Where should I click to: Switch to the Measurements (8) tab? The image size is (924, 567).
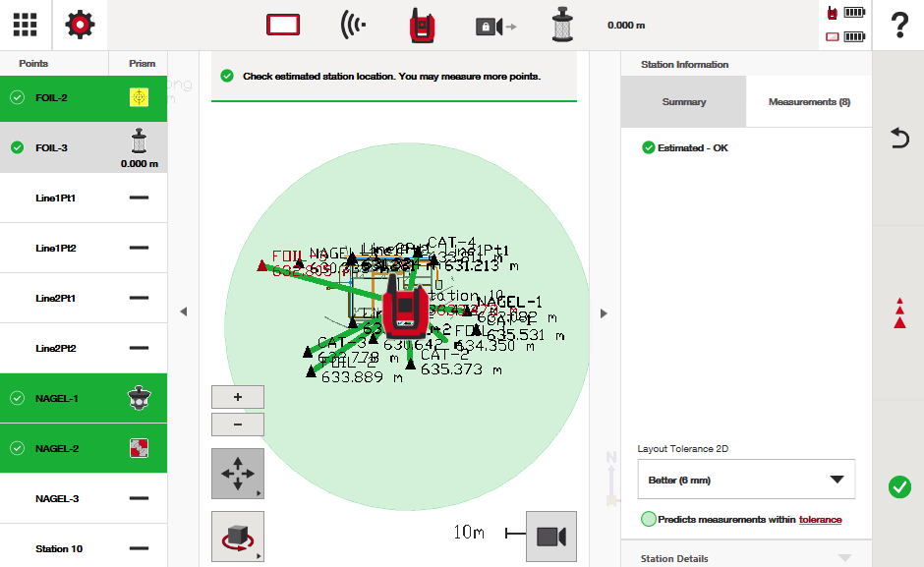(x=809, y=102)
